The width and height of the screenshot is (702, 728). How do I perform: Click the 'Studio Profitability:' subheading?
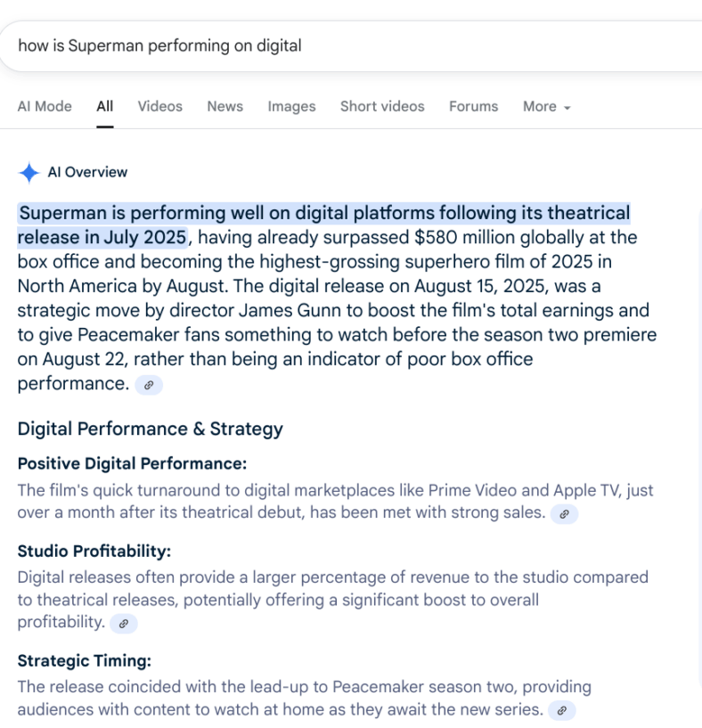tap(94, 552)
